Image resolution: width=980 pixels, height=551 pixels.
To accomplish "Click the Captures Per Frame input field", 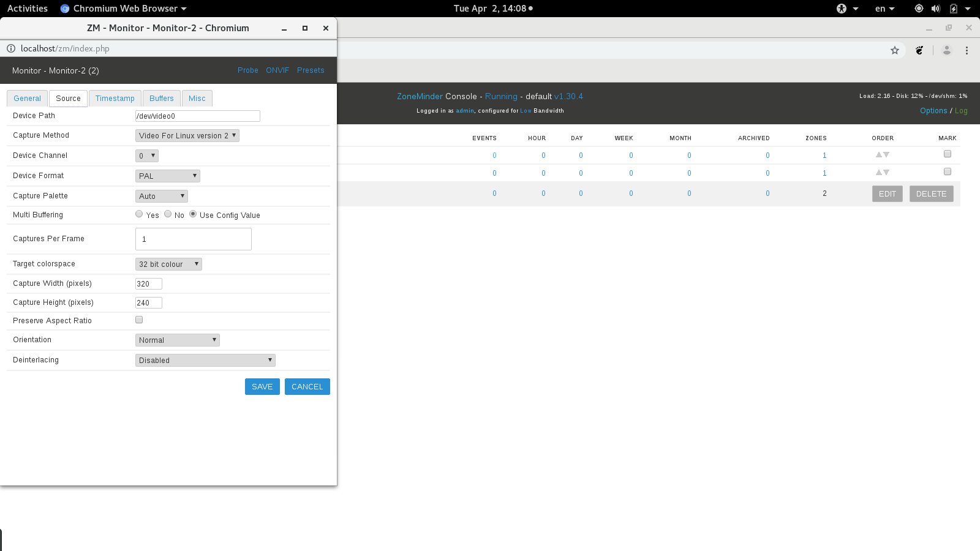I will click(x=194, y=239).
